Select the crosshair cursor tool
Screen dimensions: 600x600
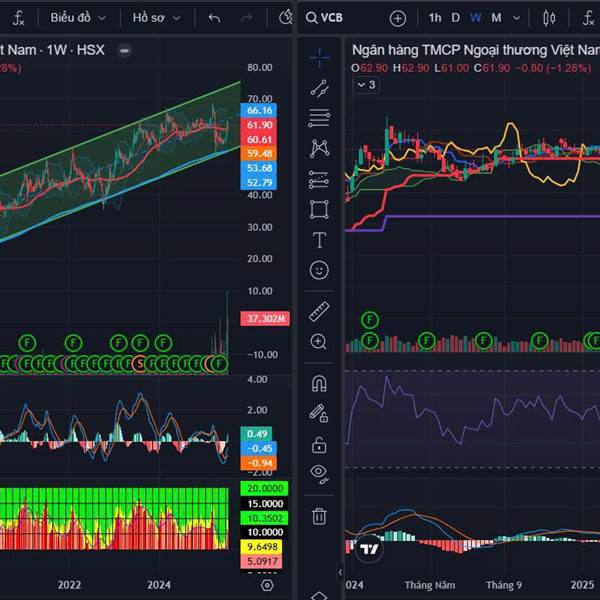(320, 57)
